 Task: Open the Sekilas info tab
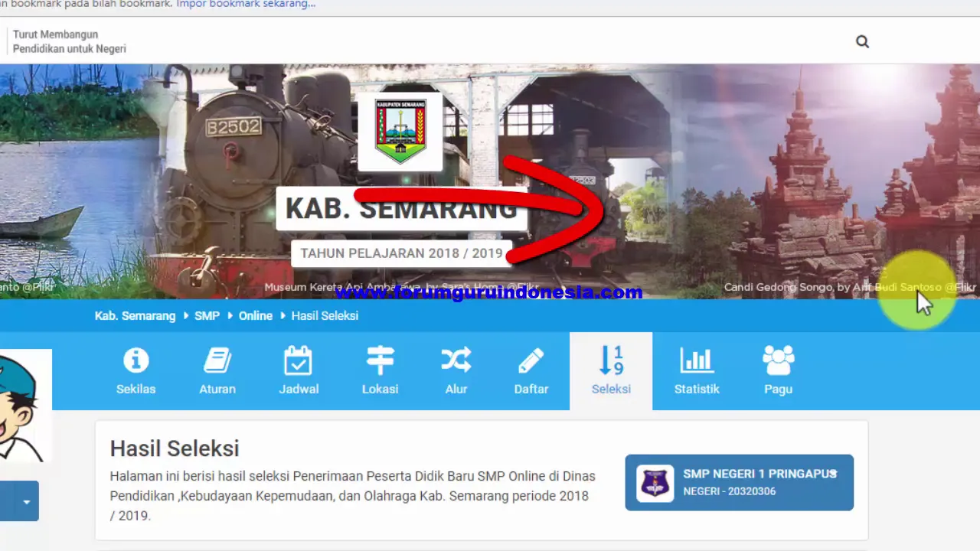tap(136, 371)
